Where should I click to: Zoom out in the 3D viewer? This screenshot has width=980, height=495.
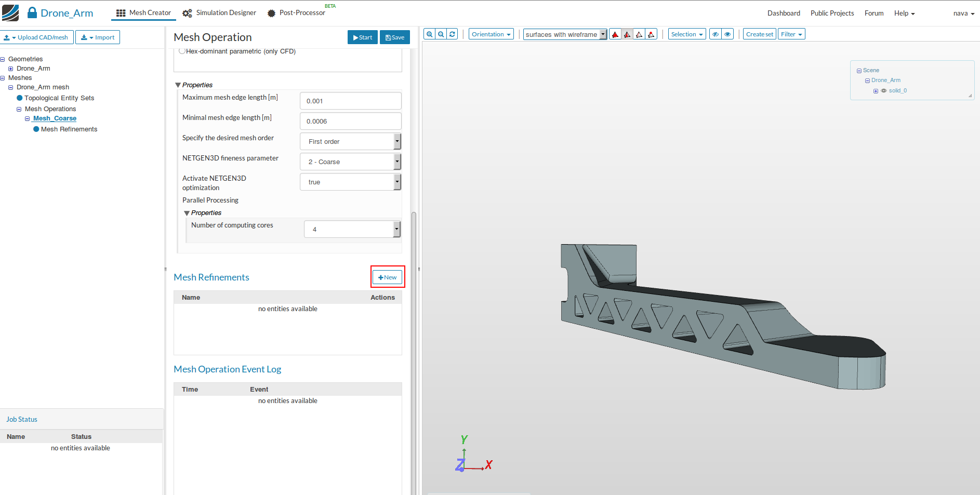coord(441,34)
